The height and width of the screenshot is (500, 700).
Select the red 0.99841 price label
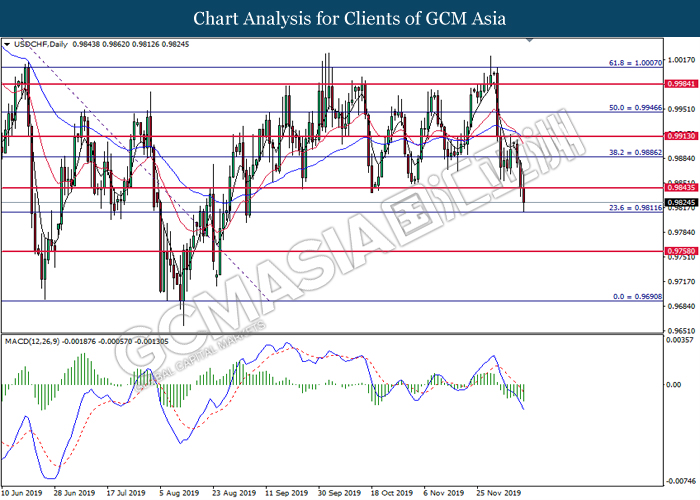click(681, 84)
